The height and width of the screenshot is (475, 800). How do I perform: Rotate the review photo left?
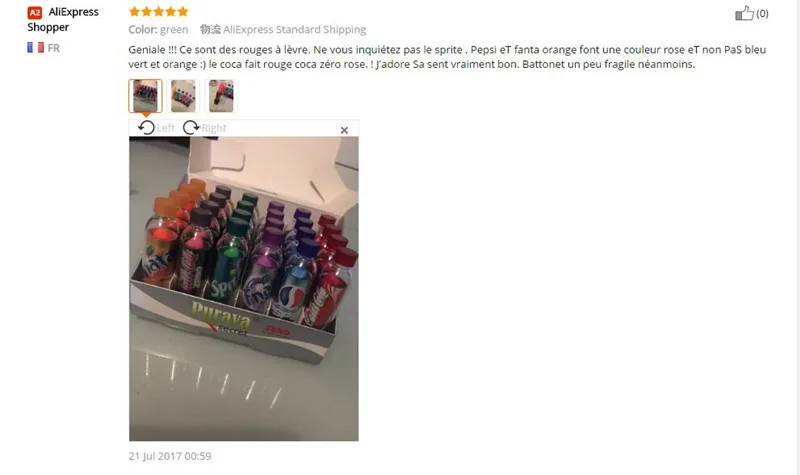146,128
